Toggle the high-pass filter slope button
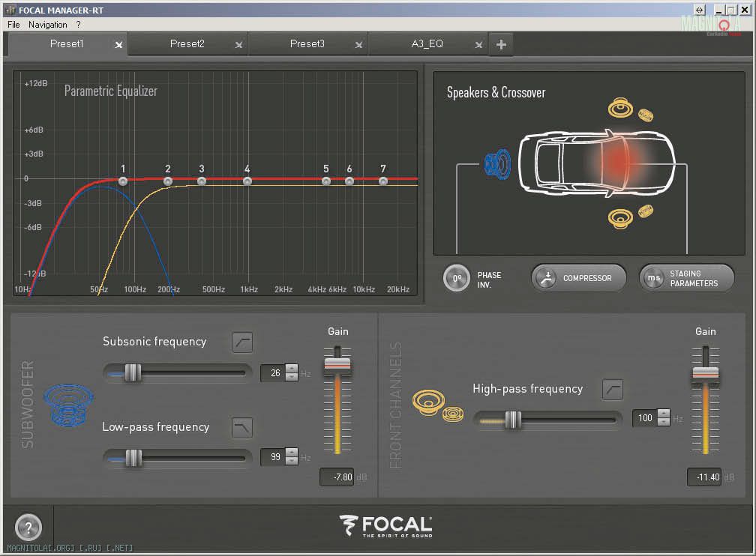The width and height of the screenshot is (756, 556). [613, 390]
